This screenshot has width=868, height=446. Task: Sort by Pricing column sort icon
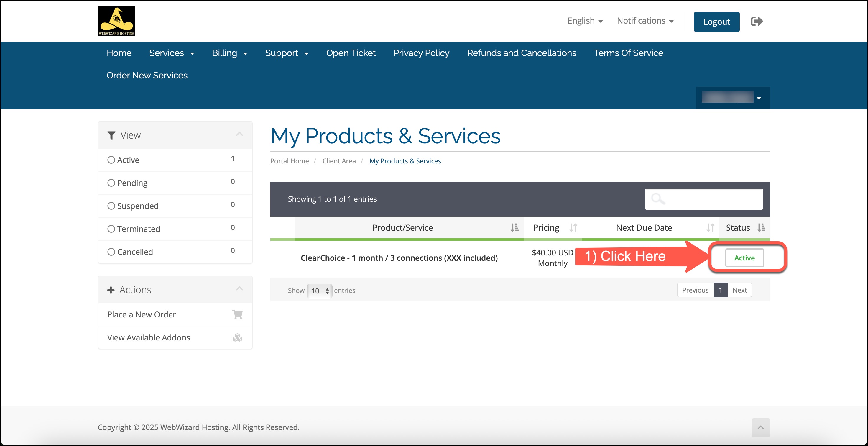click(573, 227)
